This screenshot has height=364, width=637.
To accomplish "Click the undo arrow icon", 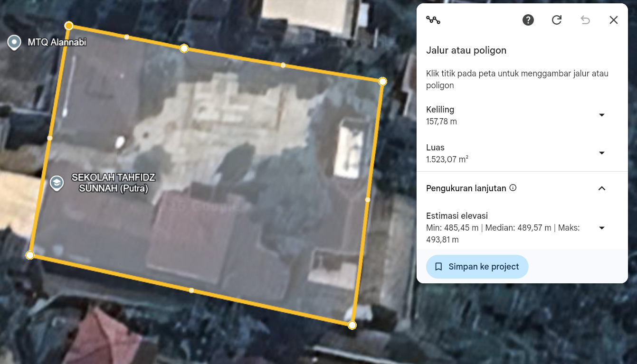I will (585, 20).
